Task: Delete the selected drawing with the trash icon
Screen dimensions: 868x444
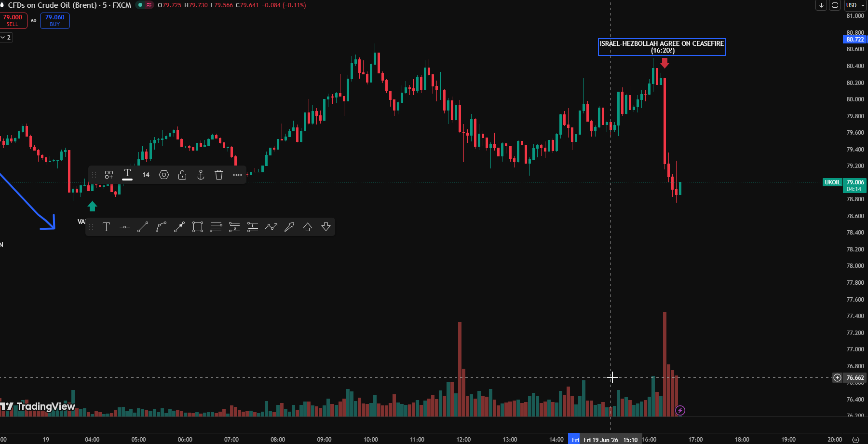Action: [219, 175]
